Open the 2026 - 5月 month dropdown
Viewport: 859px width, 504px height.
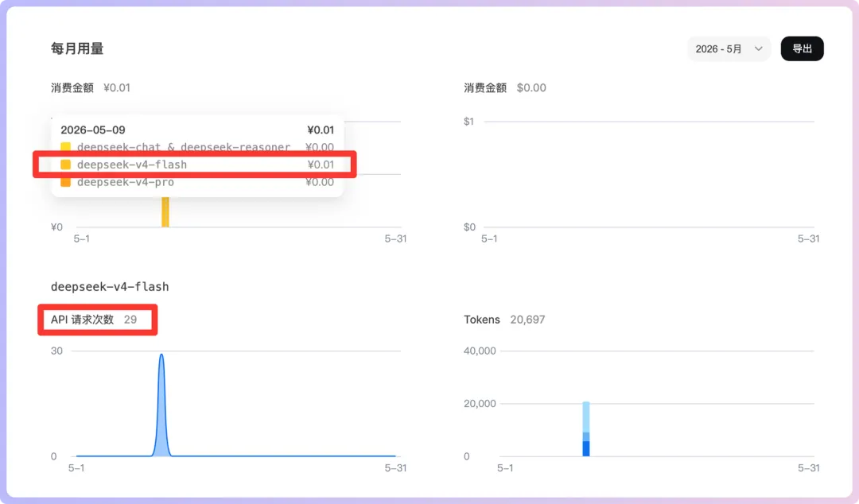(x=729, y=48)
